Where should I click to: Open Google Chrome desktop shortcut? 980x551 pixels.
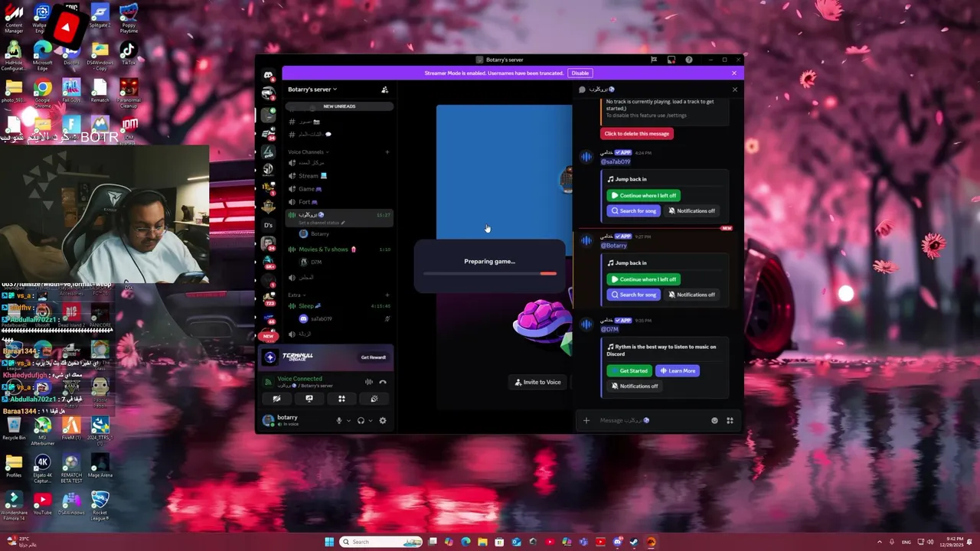click(x=42, y=92)
